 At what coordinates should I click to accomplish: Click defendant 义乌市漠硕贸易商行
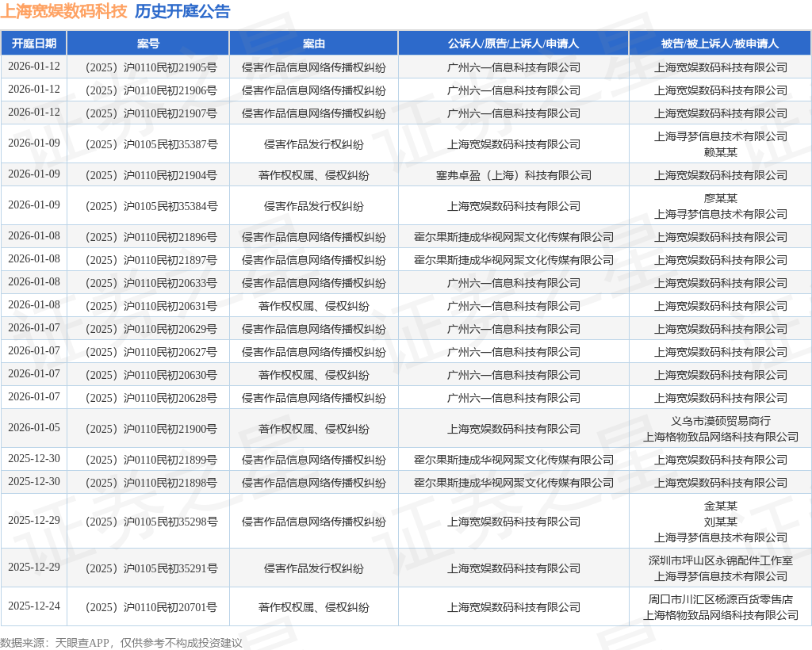click(720, 421)
